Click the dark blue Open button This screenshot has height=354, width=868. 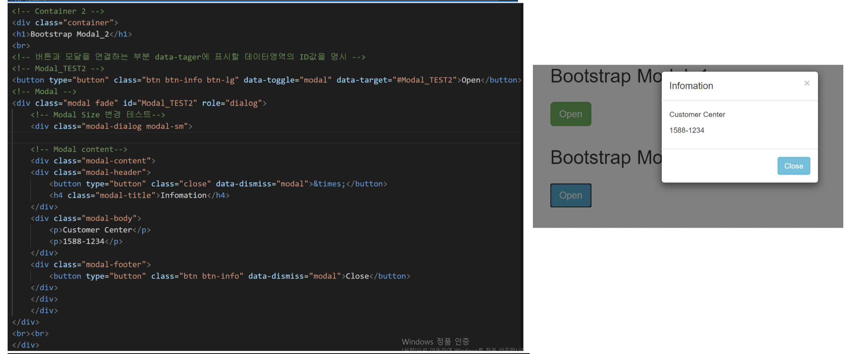pyautogui.click(x=570, y=195)
